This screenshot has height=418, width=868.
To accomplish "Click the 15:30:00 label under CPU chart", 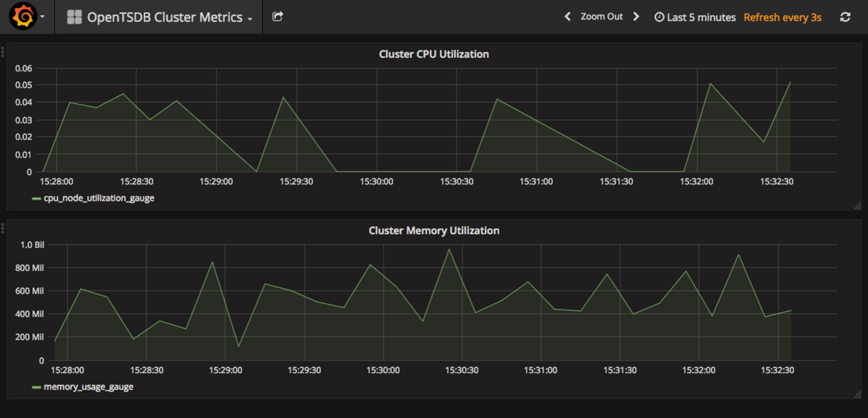I will (376, 182).
